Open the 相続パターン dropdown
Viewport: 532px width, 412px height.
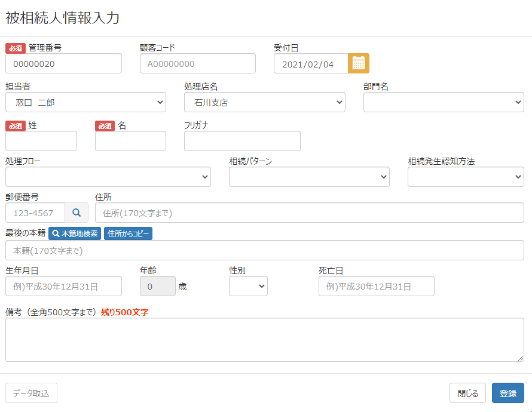click(309, 177)
